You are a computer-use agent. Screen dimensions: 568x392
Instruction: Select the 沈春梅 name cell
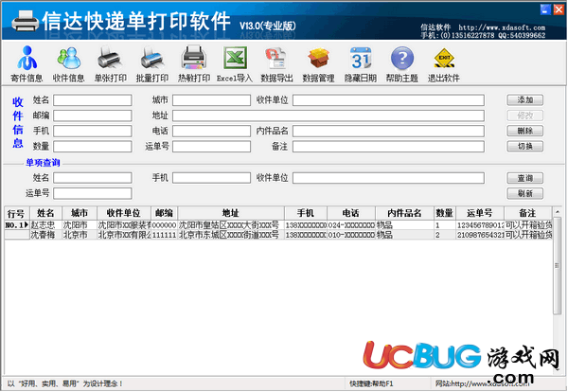[x=45, y=235]
